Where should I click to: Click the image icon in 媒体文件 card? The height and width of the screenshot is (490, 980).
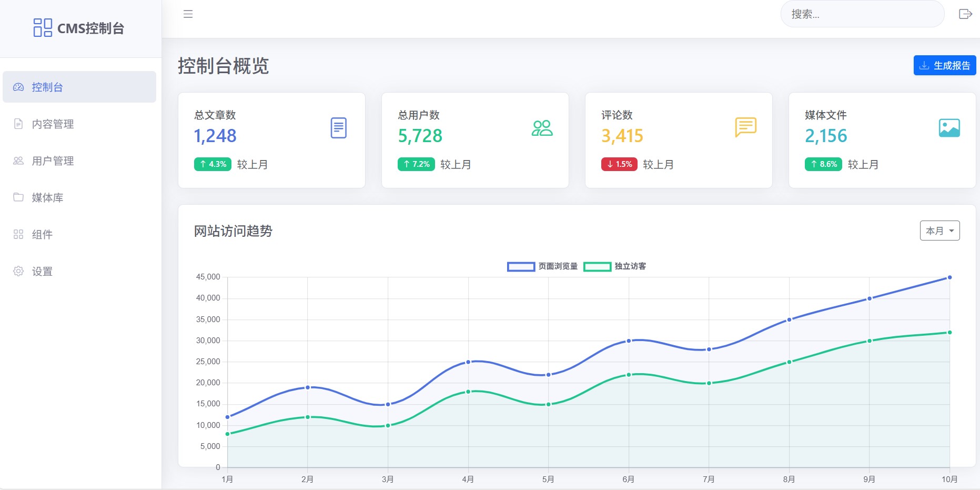[x=949, y=128]
